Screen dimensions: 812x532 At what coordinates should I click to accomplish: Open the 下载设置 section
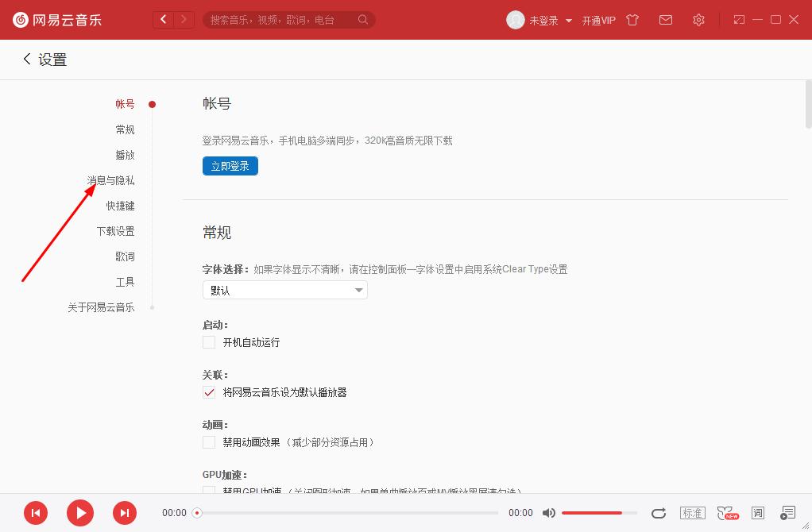[117, 231]
